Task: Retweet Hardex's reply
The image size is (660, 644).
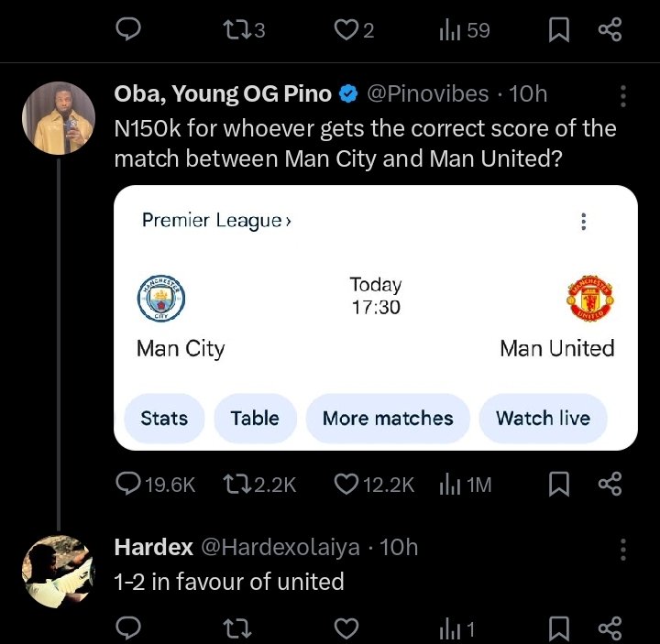Action: coord(236,628)
